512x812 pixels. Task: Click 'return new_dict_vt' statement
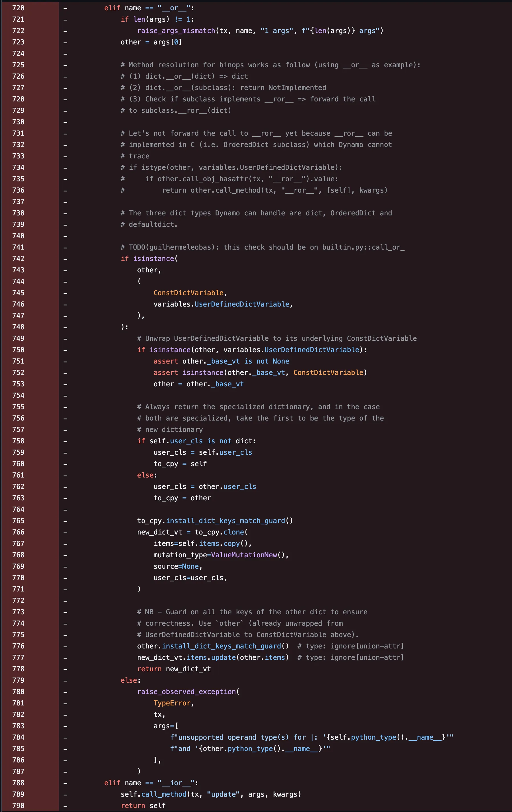174,669
